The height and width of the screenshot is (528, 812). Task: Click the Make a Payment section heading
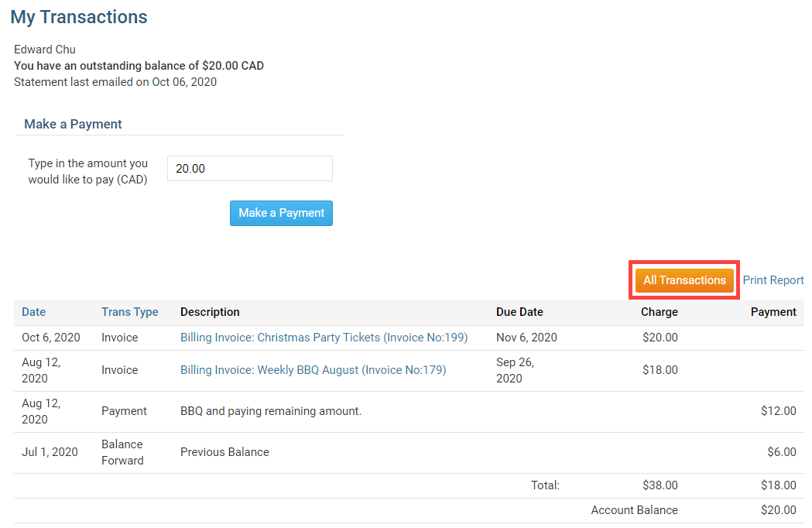click(73, 124)
